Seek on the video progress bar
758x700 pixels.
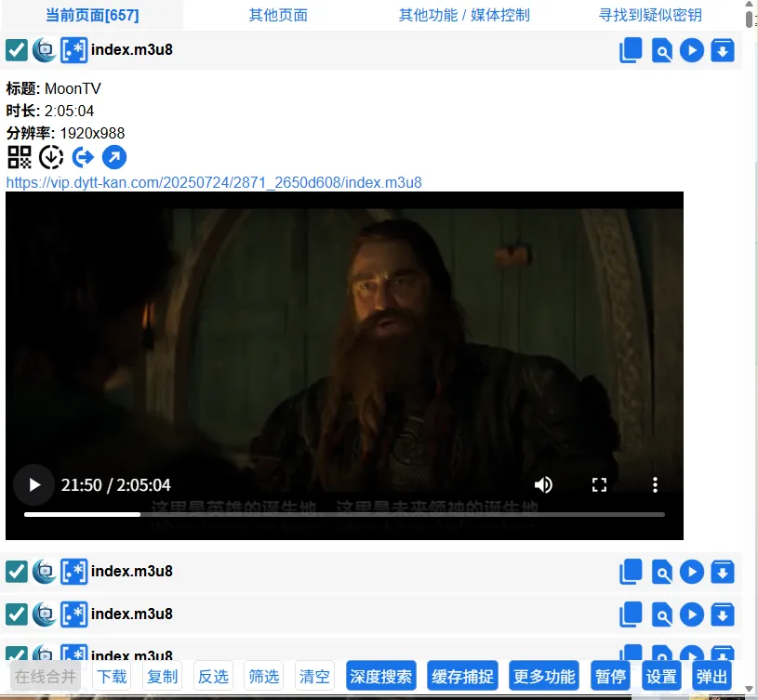coord(344,514)
